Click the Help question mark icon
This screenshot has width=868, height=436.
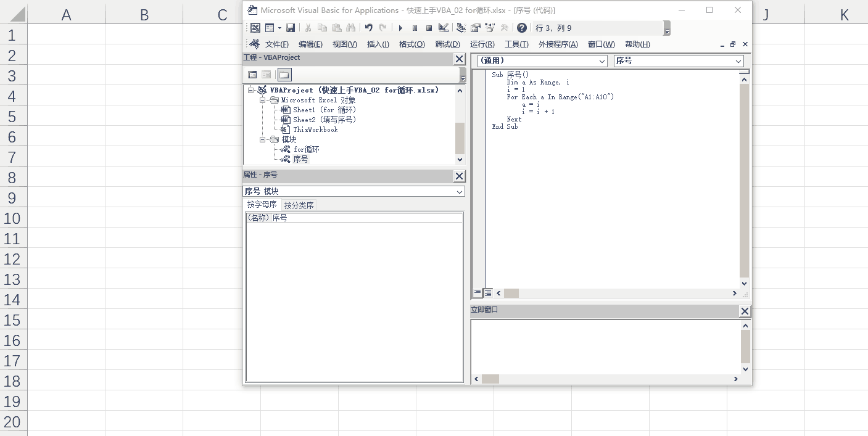pos(522,28)
